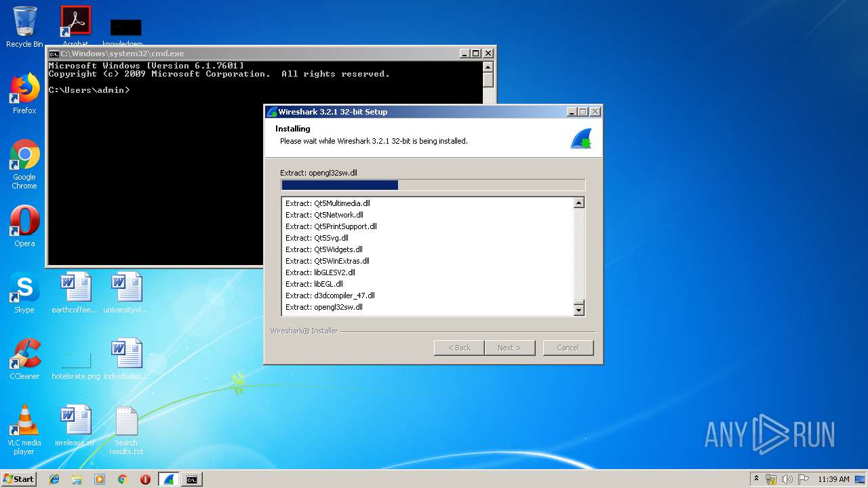Click the Next > button in the installer
The height and width of the screenshot is (488, 868).
510,348
